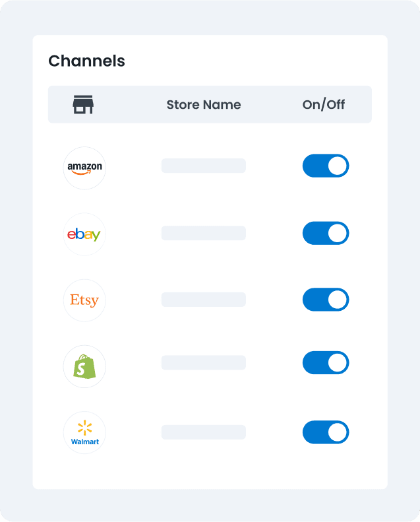Click the On/Off column header
Screen dimensions: 420x522
(x=324, y=104)
